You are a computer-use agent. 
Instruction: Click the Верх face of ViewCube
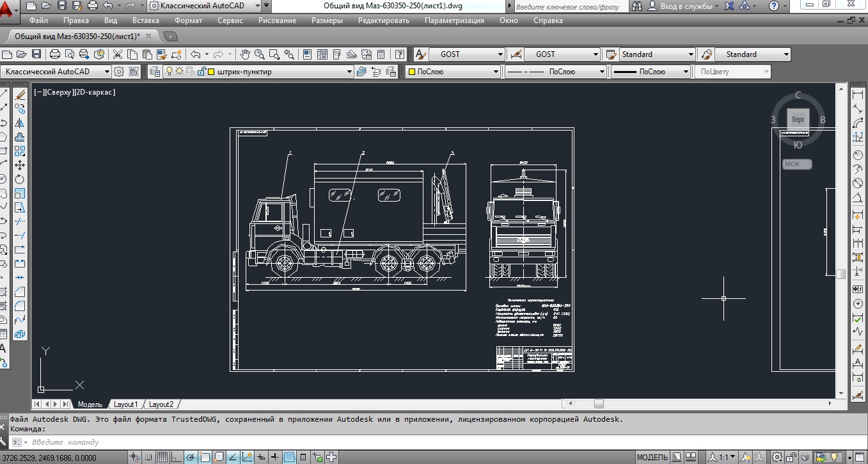point(798,120)
